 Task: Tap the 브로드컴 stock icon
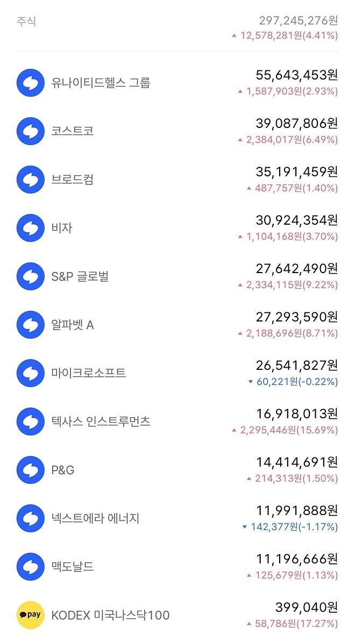(31, 179)
